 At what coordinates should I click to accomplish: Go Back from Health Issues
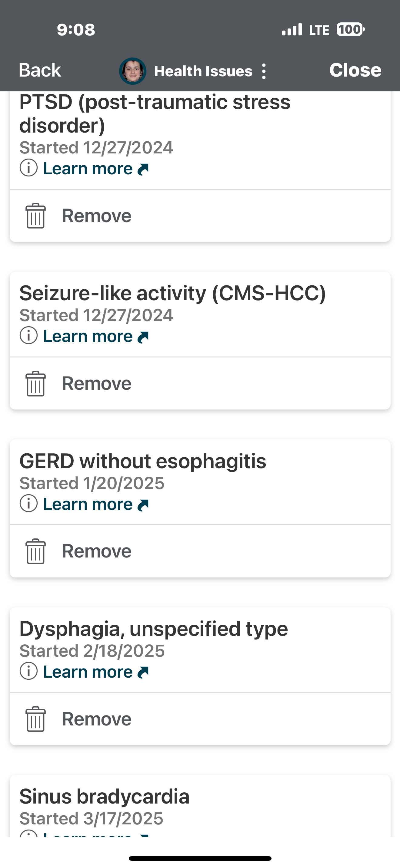coord(40,71)
